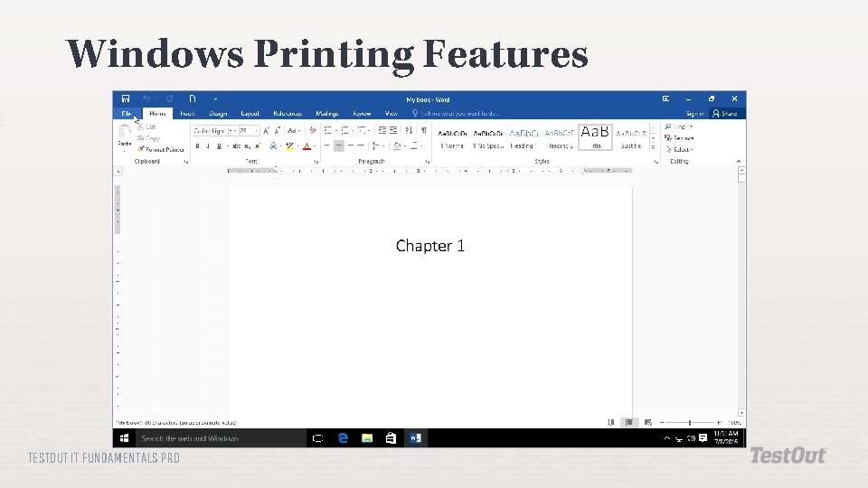
Task: Apply the Normal style
Action: [x=452, y=137]
